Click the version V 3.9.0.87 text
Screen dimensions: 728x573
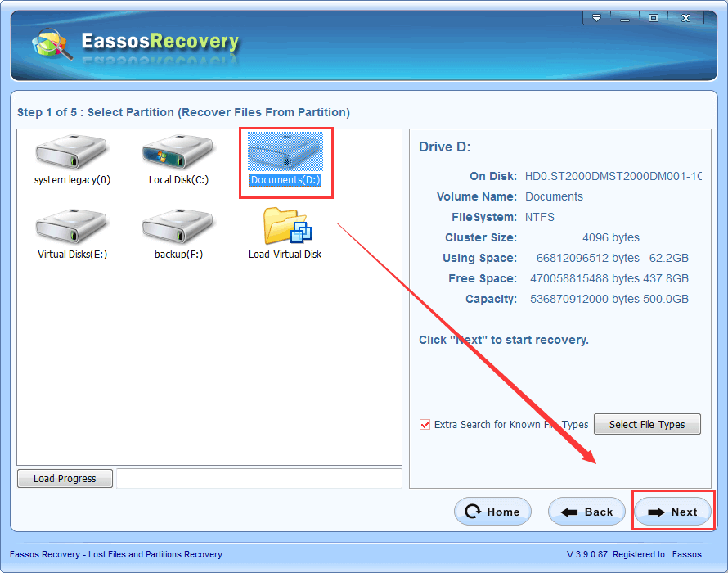(x=586, y=554)
